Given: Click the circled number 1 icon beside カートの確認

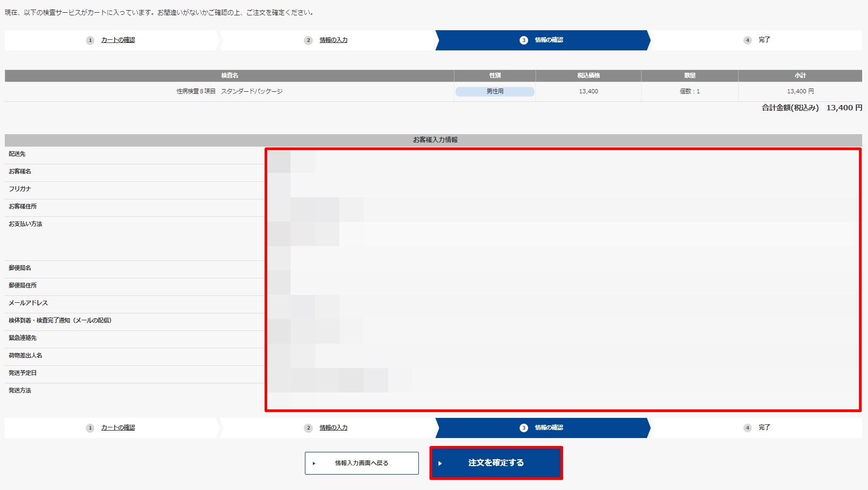Looking at the screenshot, I should [90, 40].
